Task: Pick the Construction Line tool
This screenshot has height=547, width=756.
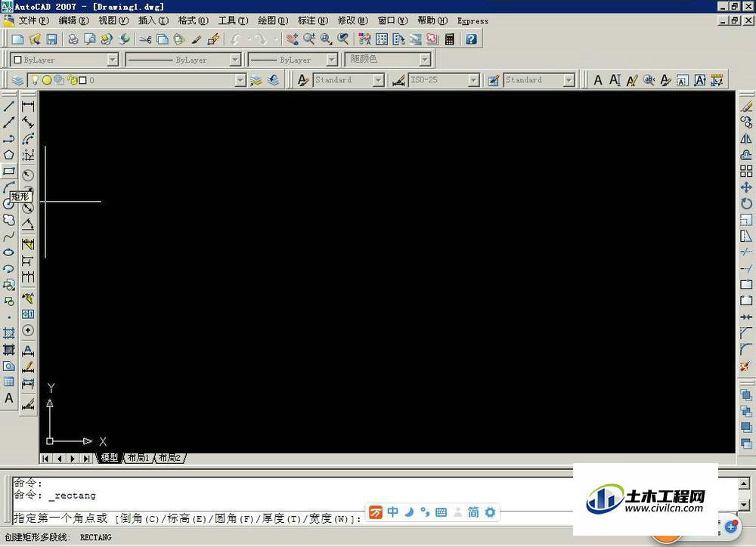Action: (x=8, y=122)
